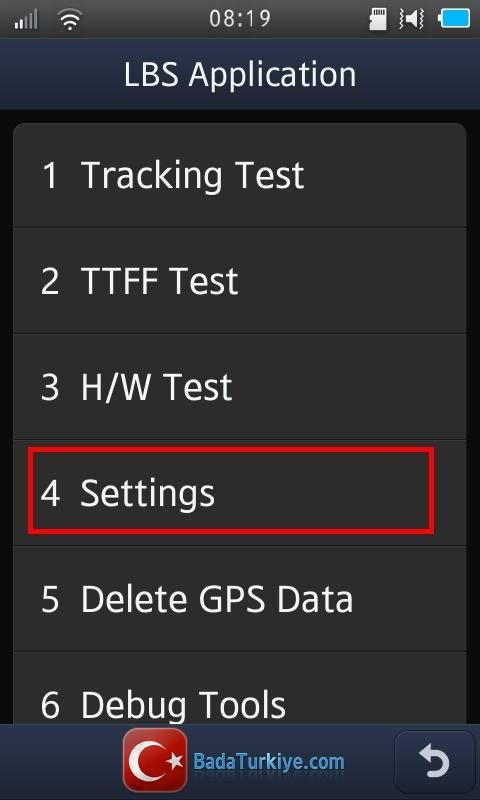The height and width of the screenshot is (800, 480).
Task: Tap the SD card status icon
Action: [377, 19]
